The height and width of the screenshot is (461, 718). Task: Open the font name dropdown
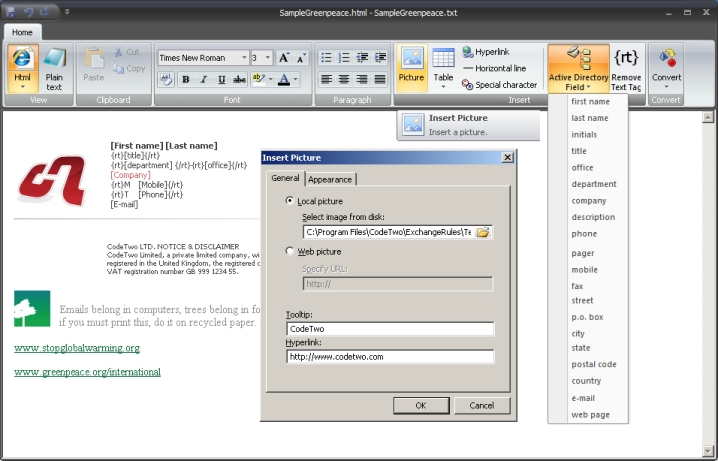tap(244, 58)
